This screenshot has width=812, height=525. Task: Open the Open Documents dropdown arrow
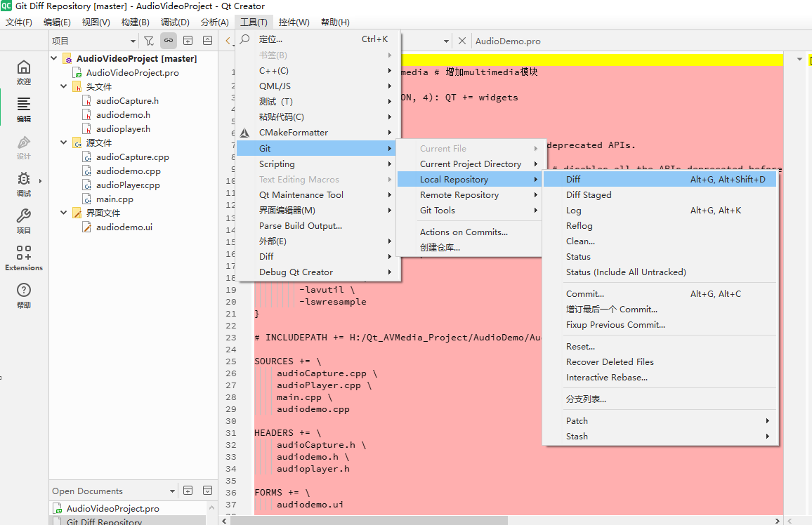[173, 491]
